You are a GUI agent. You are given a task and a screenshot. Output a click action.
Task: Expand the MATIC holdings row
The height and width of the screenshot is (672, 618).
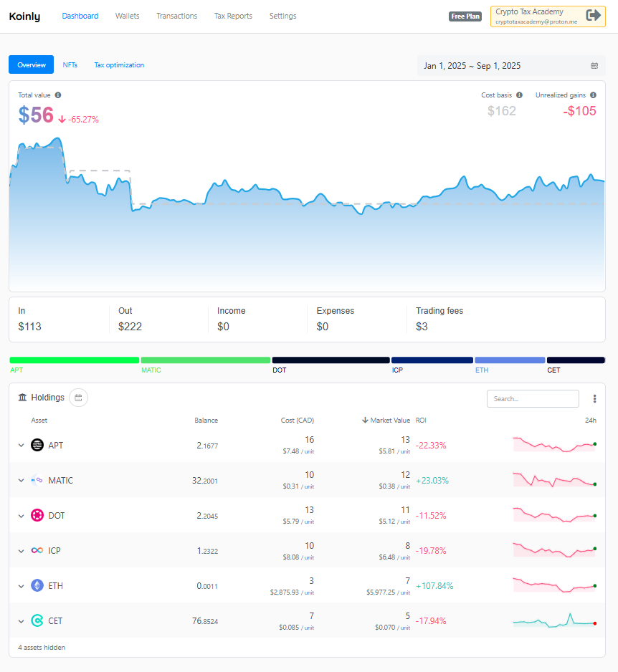click(x=21, y=481)
